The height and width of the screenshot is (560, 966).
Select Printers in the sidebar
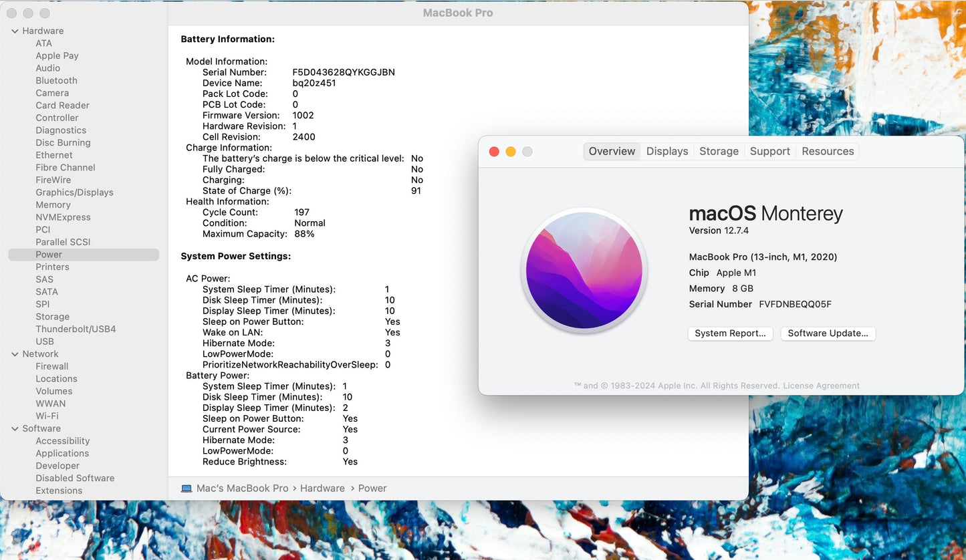52,267
